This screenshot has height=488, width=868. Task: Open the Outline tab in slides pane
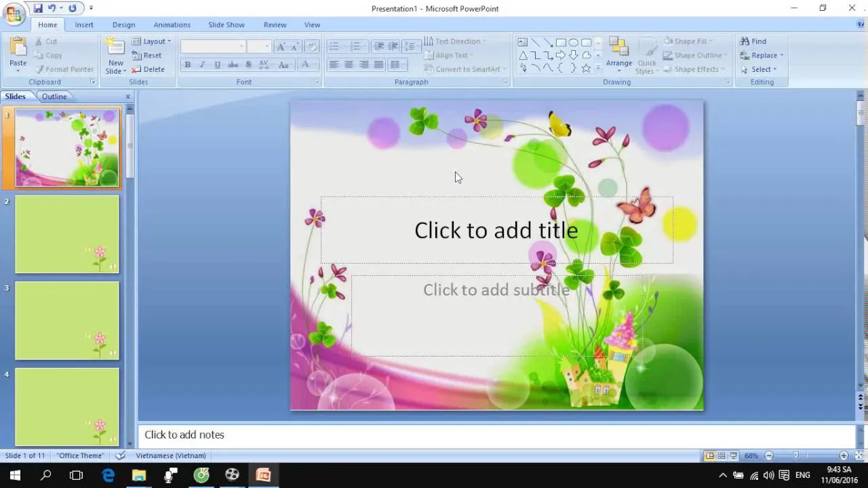click(x=54, y=96)
